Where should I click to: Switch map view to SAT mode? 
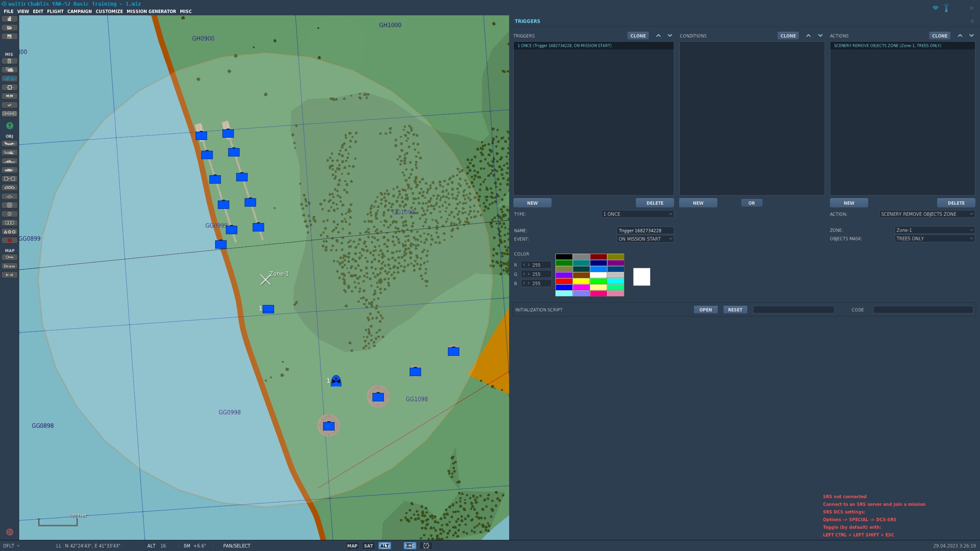click(368, 546)
